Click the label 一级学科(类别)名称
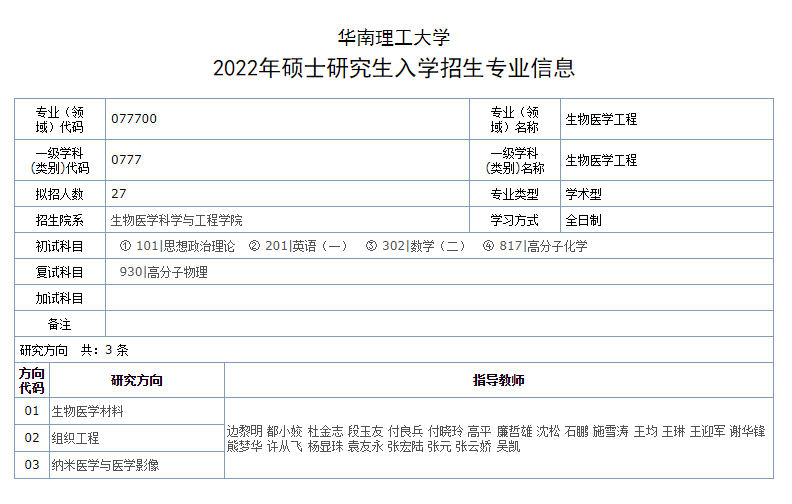This screenshot has width=792, height=504. 515,161
